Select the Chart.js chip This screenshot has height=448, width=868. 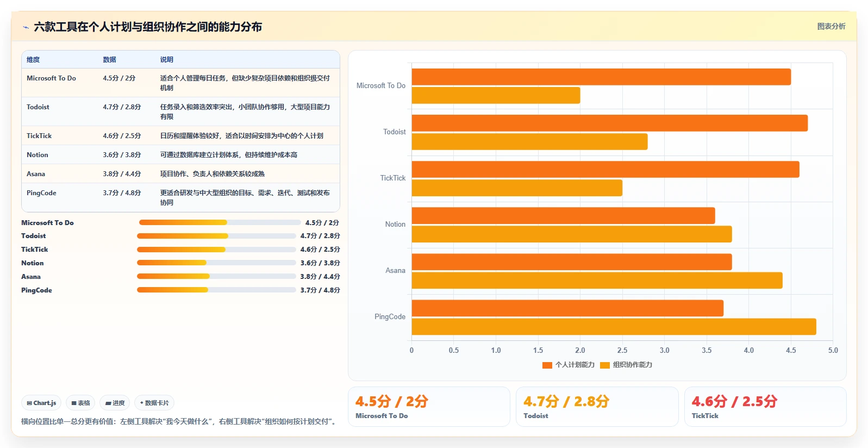point(41,403)
